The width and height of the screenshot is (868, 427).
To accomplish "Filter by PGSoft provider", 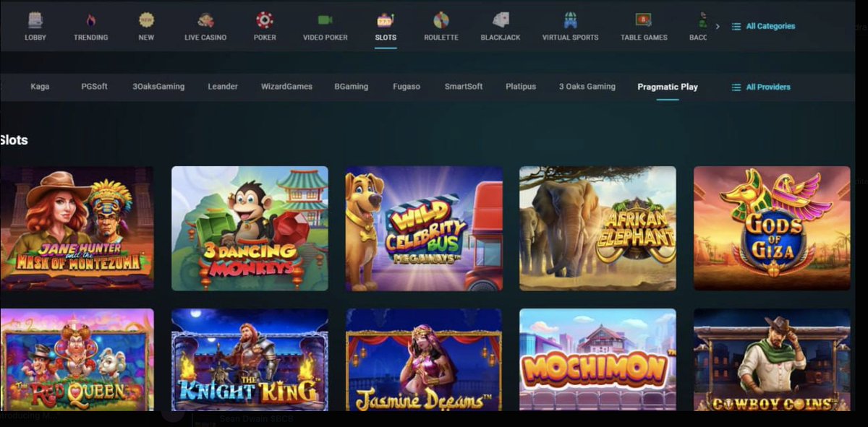I will pos(94,87).
